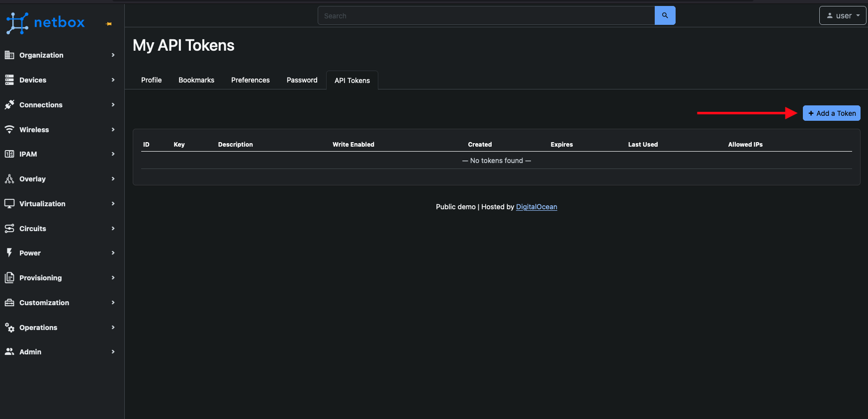Expand the Connections menu chevron

click(113, 105)
